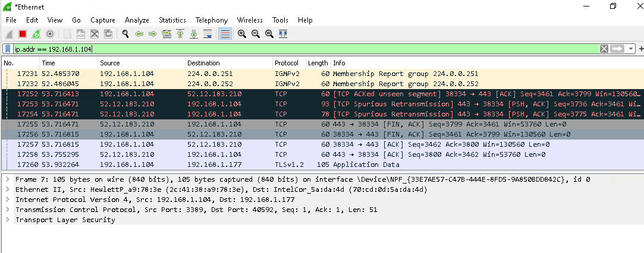Apply the display filter arrow button

617,49
